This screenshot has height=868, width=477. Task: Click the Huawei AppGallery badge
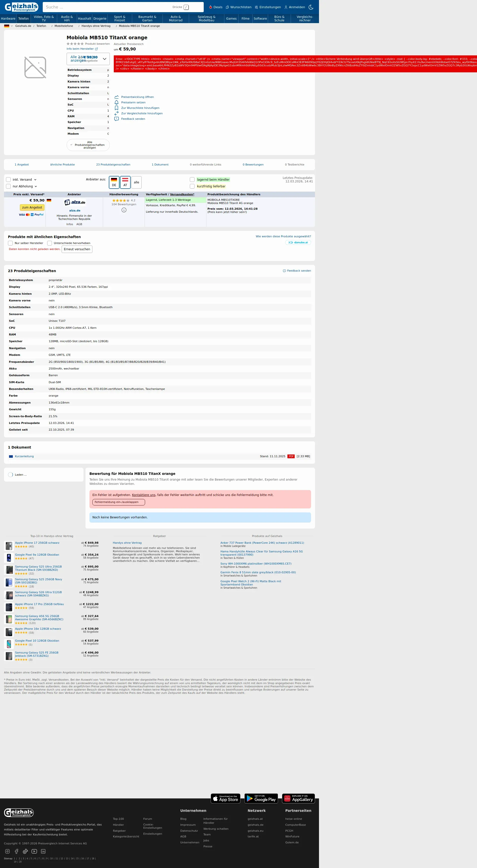pyautogui.click(x=298, y=798)
